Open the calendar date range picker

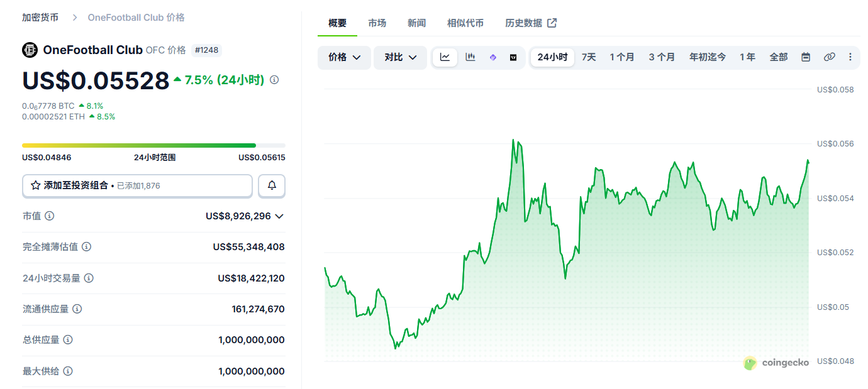coord(806,57)
